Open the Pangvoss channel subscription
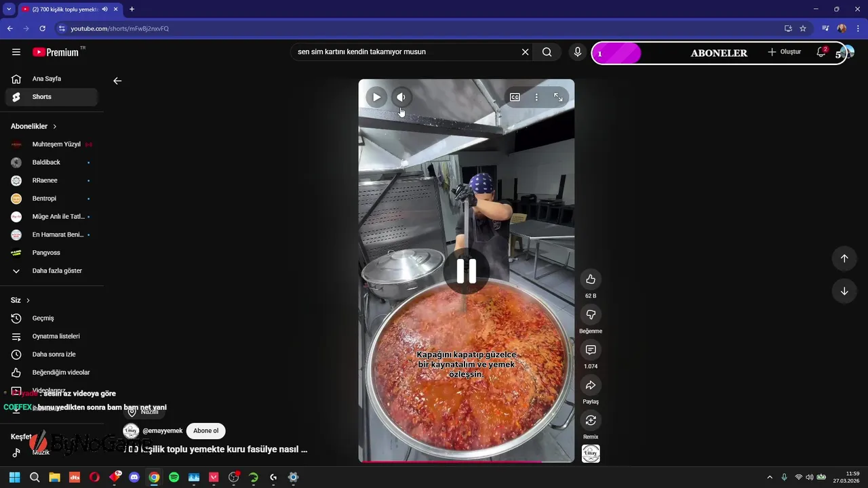The image size is (868, 488). pos(52,253)
